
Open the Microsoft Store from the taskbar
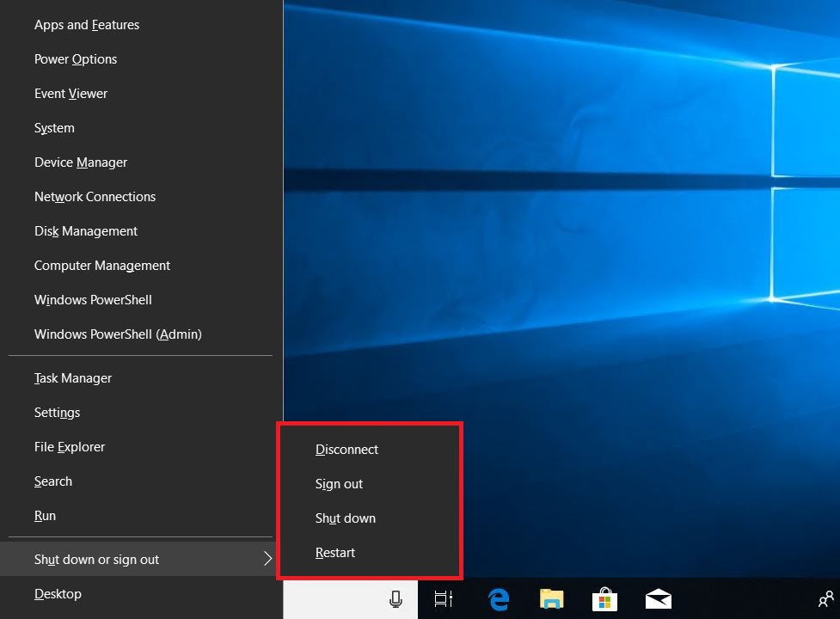pos(604,599)
